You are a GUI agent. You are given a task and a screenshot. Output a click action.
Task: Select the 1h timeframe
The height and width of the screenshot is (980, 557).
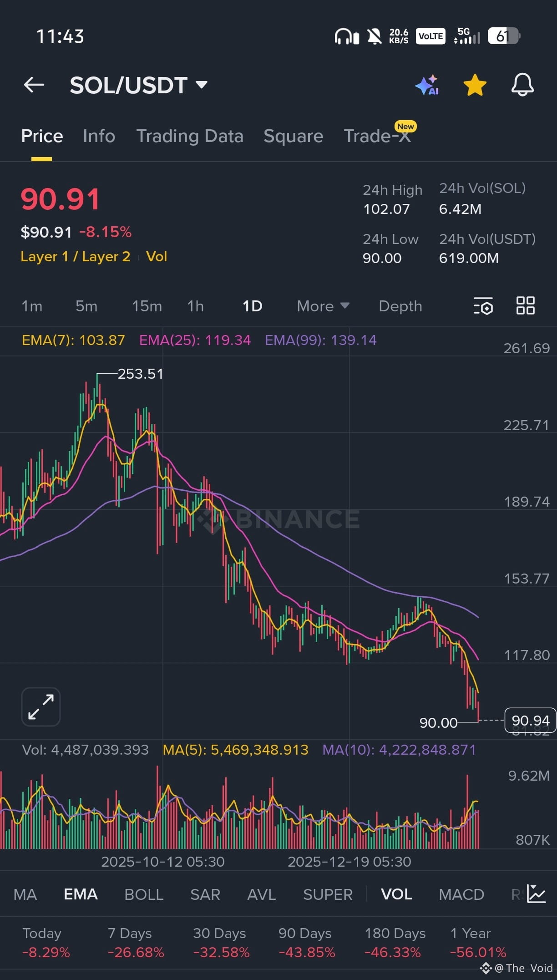pos(196,306)
